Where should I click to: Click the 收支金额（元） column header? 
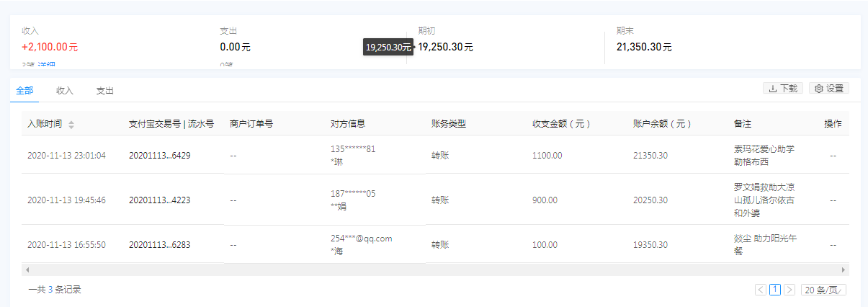562,124
